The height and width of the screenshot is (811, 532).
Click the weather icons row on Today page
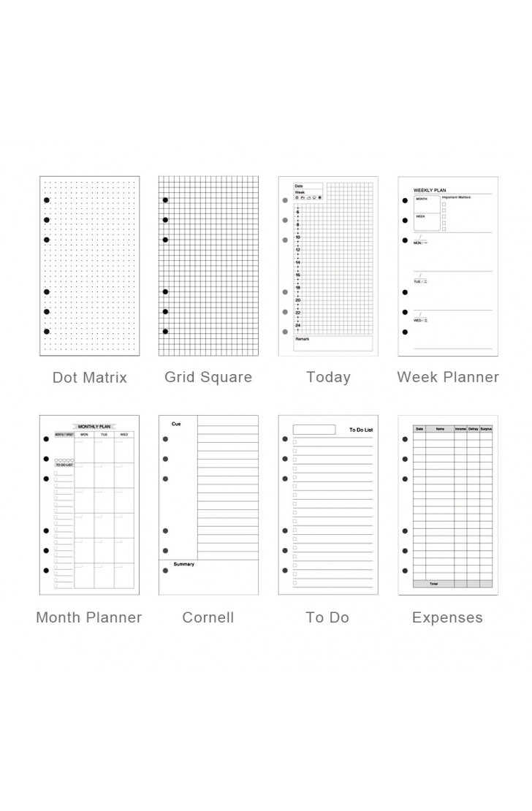point(308,197)
